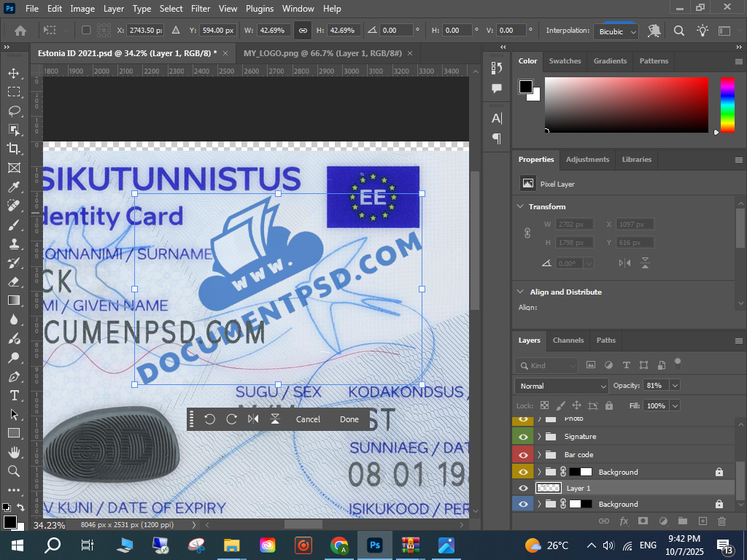Switch to the Channels tab
This screenshot has width=747, height=560.
tap(568, 341)
